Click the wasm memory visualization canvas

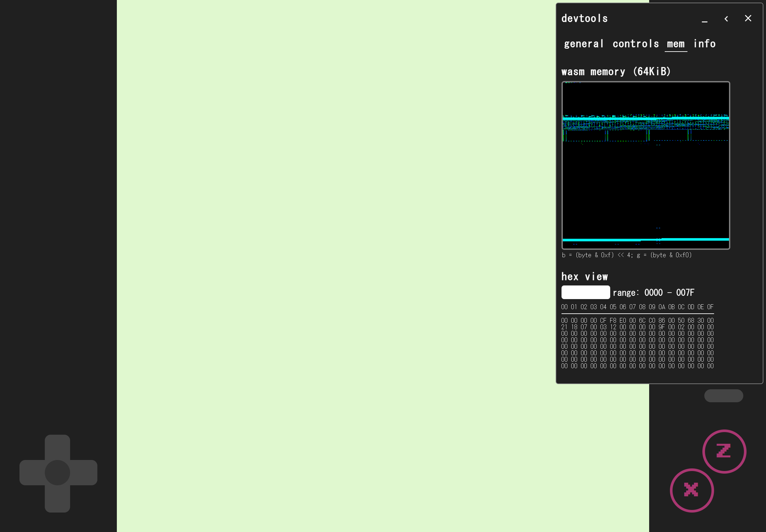[646, 165]
